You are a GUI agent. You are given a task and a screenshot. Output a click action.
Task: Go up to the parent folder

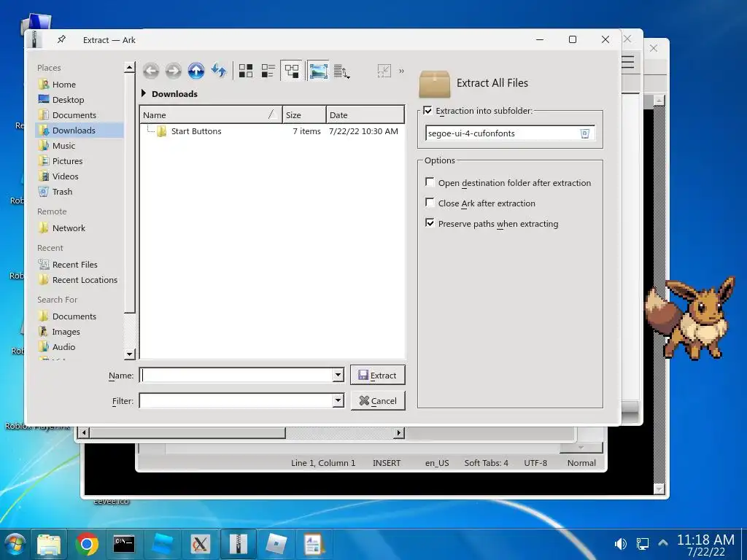[196, 71]
